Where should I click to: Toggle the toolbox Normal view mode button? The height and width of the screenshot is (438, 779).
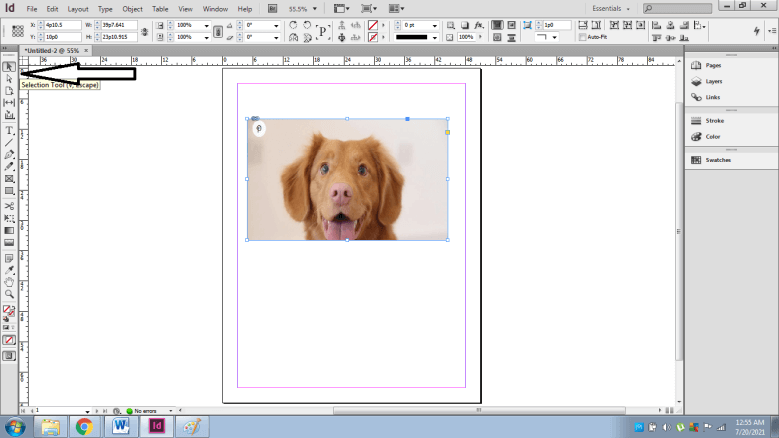click(9, 356)
